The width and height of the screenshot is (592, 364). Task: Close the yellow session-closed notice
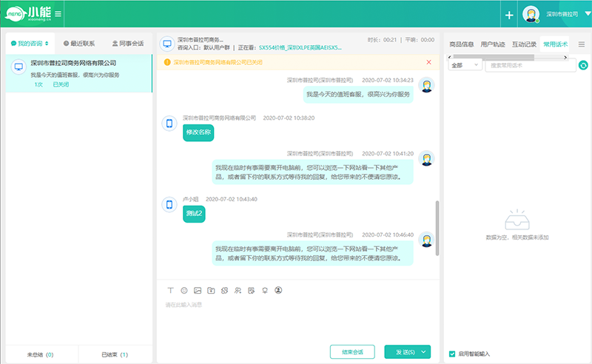coord(428,62)
